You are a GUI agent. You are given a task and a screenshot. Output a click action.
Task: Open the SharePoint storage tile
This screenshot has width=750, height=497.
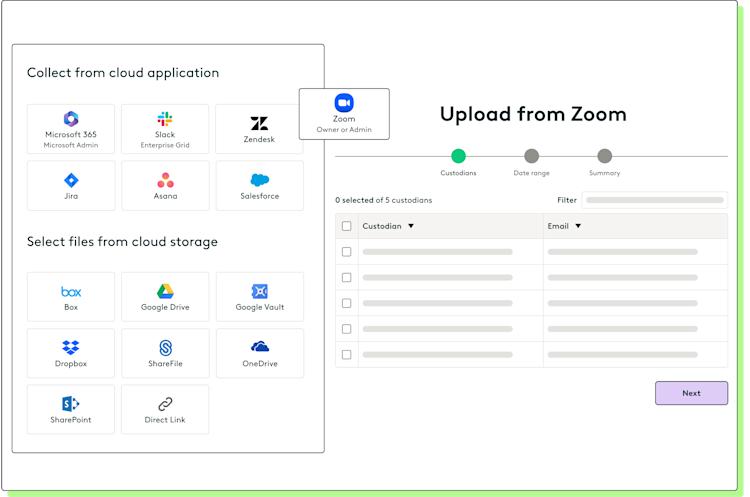click(71, 409)
